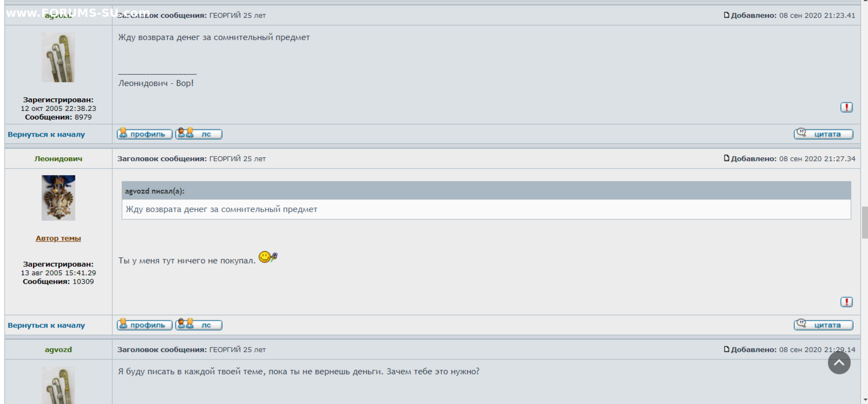
Task: Click post icon beside 21:29.14 timestamp
Action: 727,349
